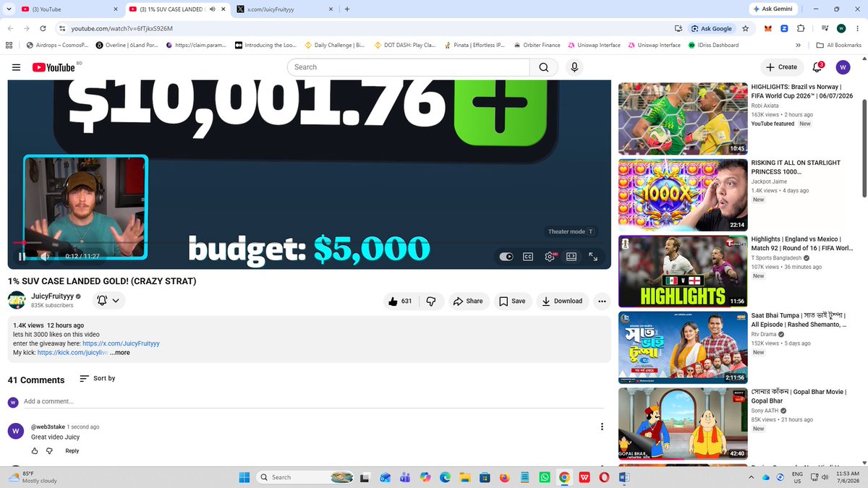This screenshot has width=868, height=488.
Task: Open the YouTube notifications bell in header
Action: click(817, 67)
